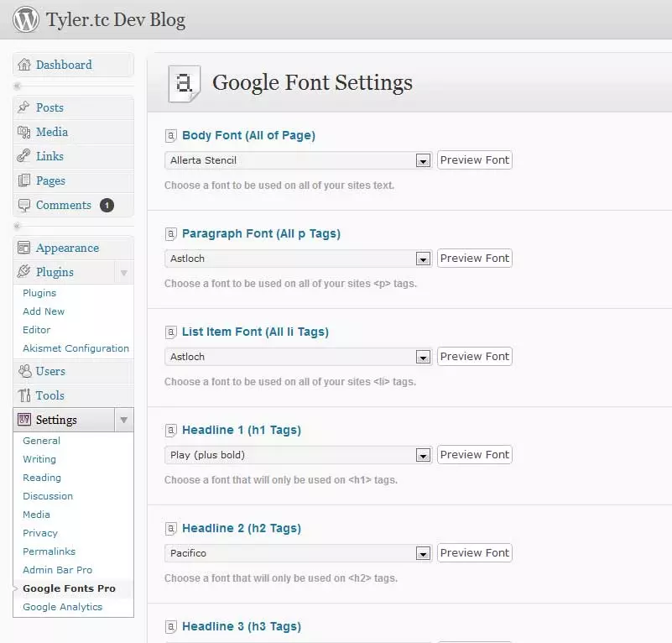Open the Tools menu

pyautogui.click(x=50, y=395)
